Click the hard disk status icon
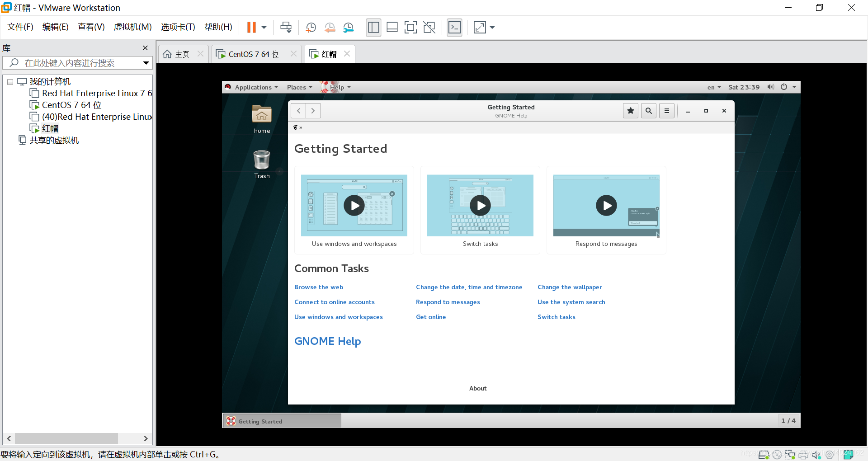This screenshot has height=461, width=868. [x=764, y=455]
